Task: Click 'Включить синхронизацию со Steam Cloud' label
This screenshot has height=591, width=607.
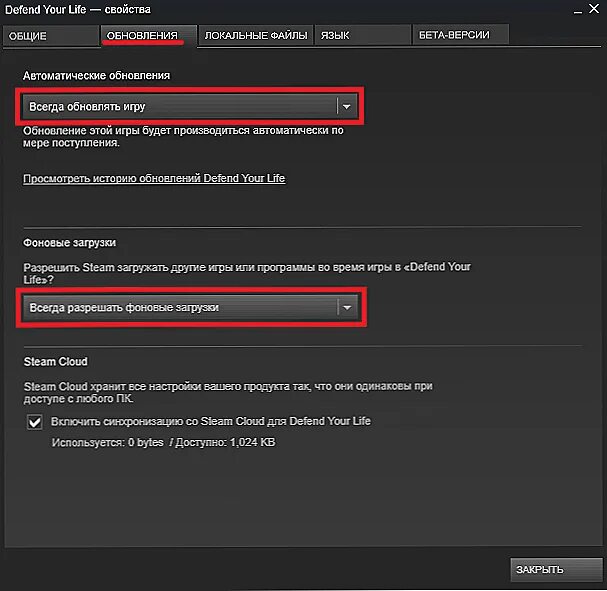Action: click(x=211, y=421)
